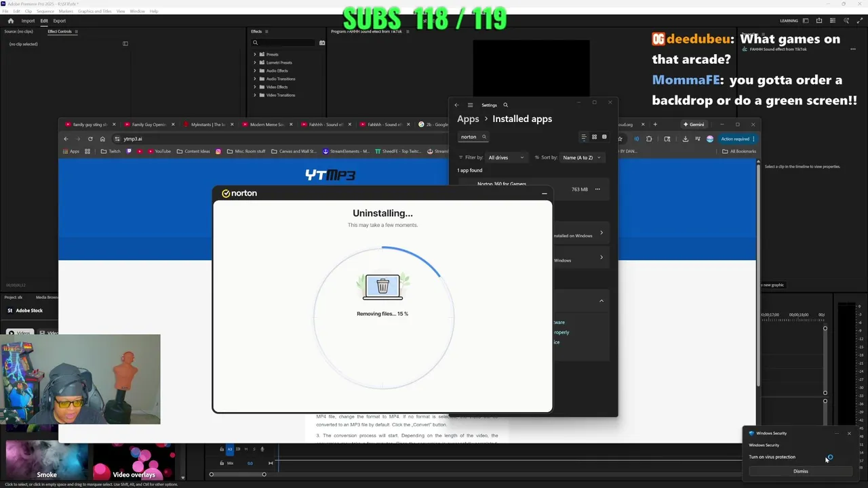Open the Premiere Pro Home screen icon

point(10,21)
